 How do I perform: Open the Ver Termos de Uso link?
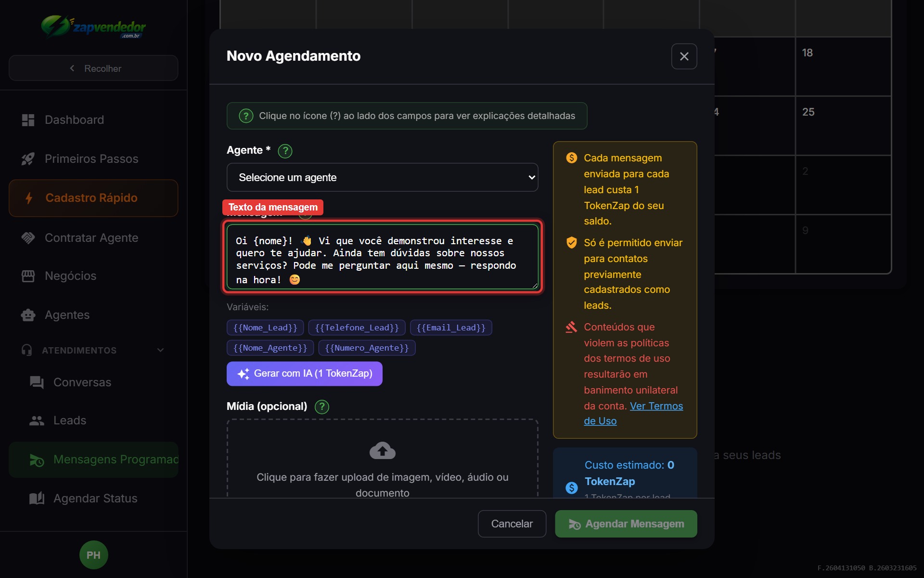pyautogui.click(x=656, y=406)
